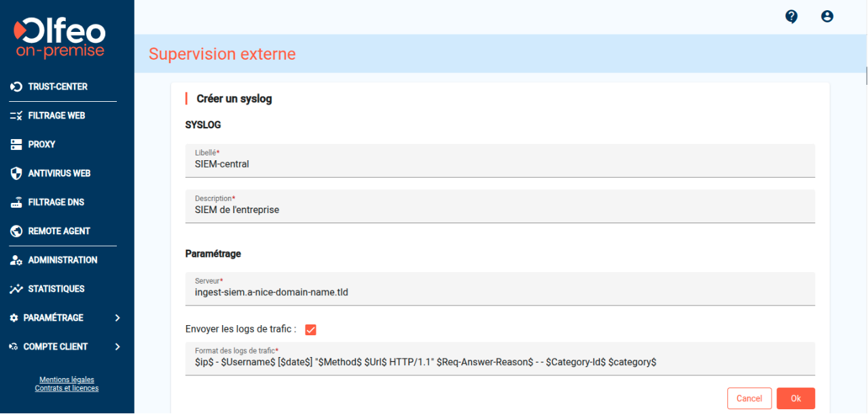868x414 pixels.
Task: Click the Trust-Center sidebar icon
Action: coord(17,87)
